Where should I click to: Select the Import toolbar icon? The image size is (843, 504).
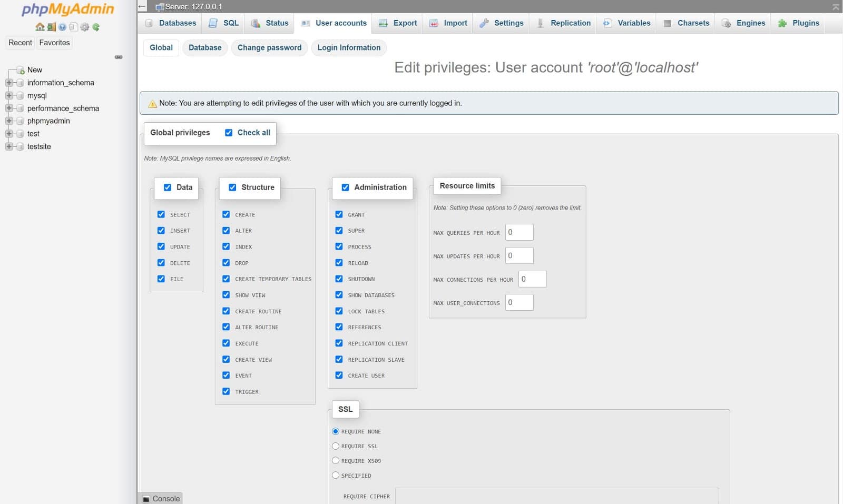[x=434, y=23]
